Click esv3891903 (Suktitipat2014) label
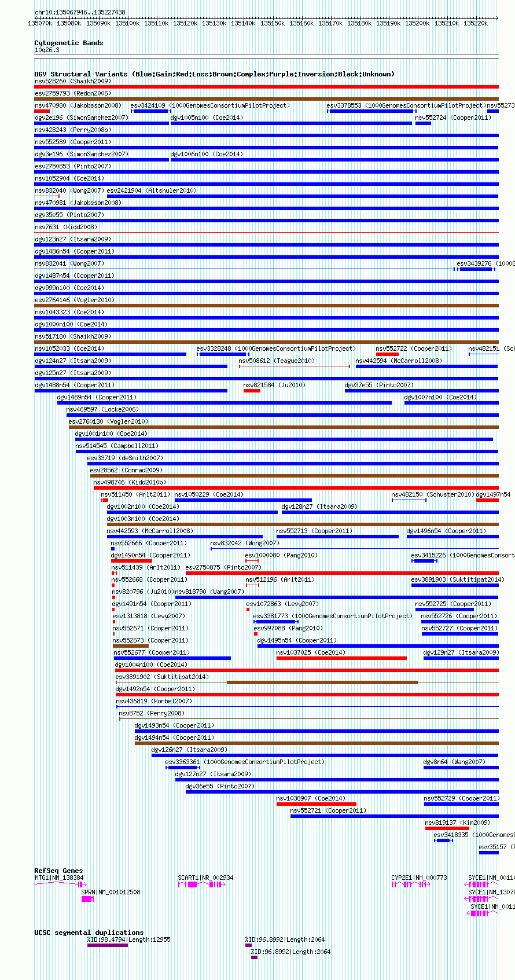The width and height of the screenshot is (515, 980). [x=458, y=579]
